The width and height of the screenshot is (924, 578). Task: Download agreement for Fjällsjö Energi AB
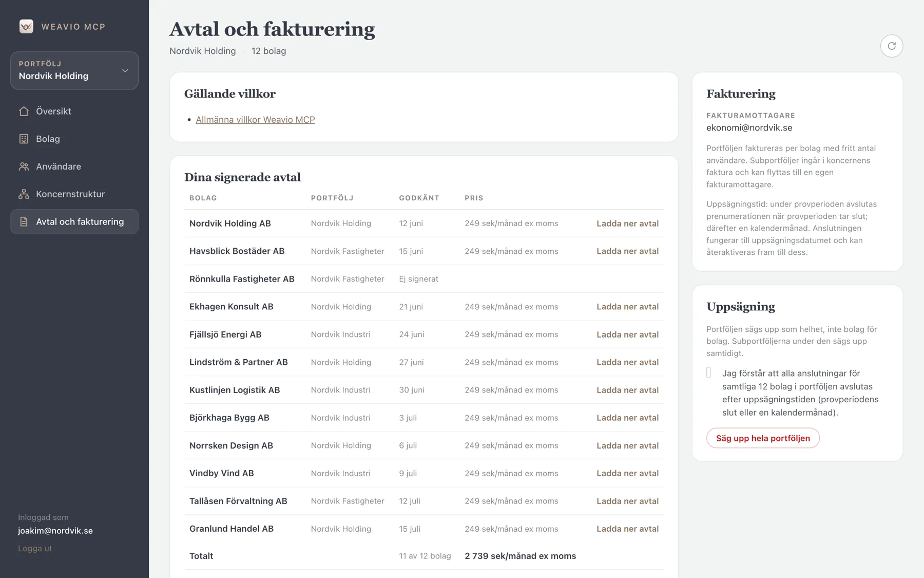627,334
